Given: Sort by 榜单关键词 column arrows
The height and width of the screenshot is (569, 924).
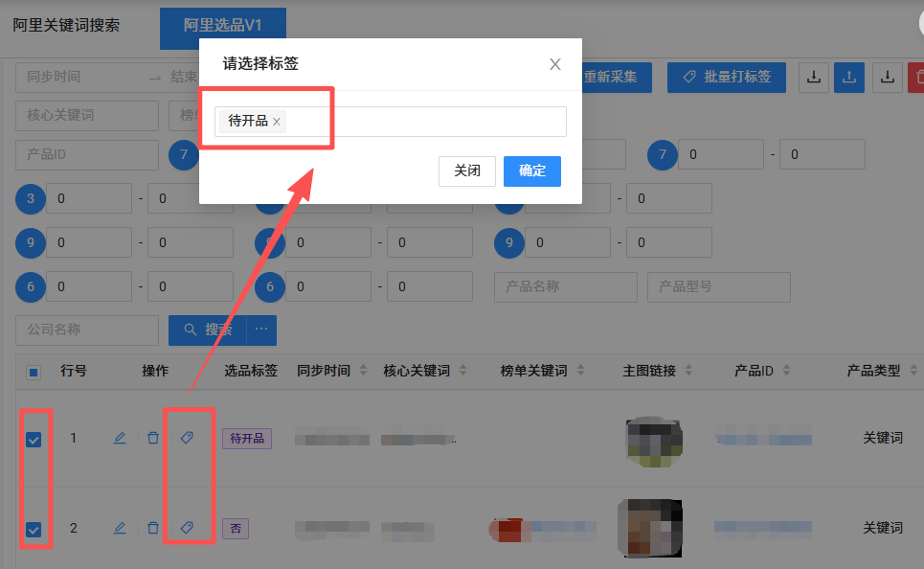Looking at the screenshot, I should 581,371.
